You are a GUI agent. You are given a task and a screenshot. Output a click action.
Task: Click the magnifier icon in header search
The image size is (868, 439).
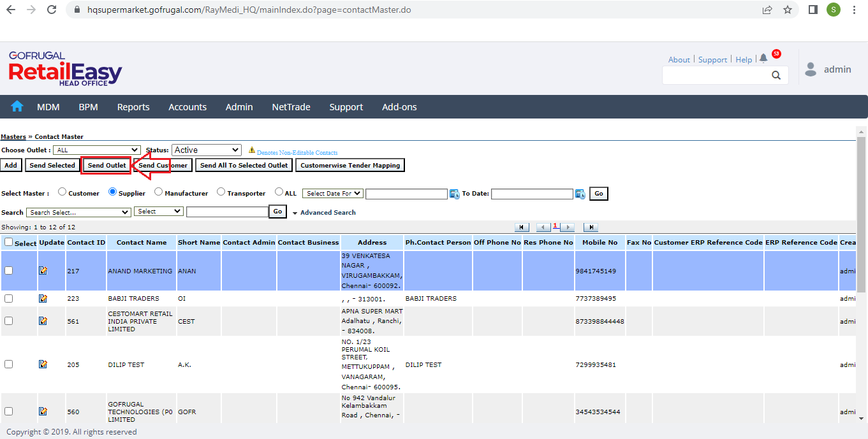click(x=776, y=75)
